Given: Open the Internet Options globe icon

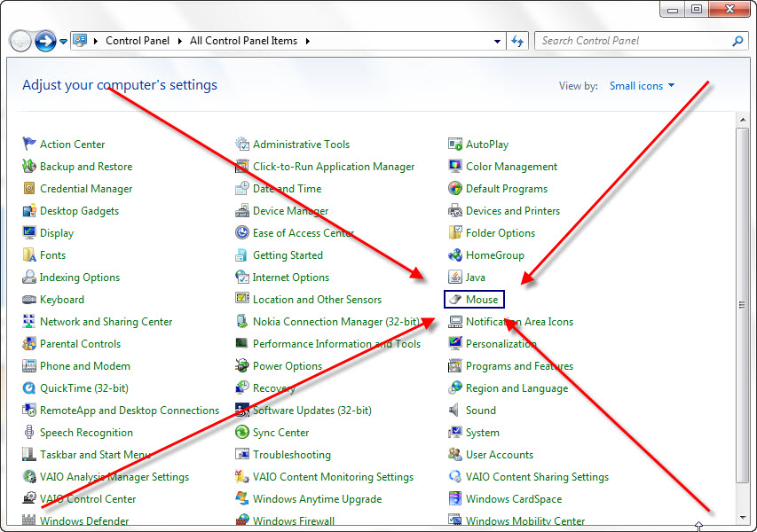Looking at the screenshot, I should tap(242, 277).
